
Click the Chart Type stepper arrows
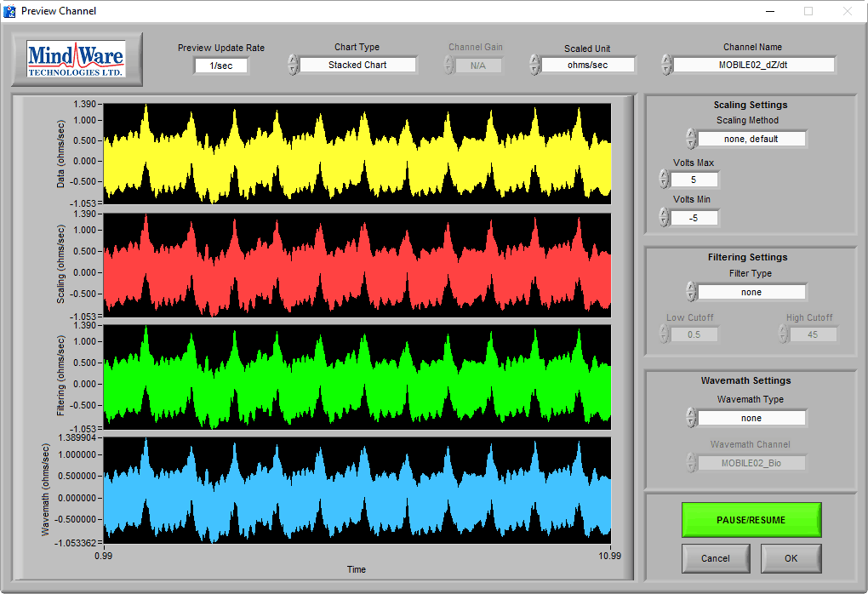[x=293, y=65]
